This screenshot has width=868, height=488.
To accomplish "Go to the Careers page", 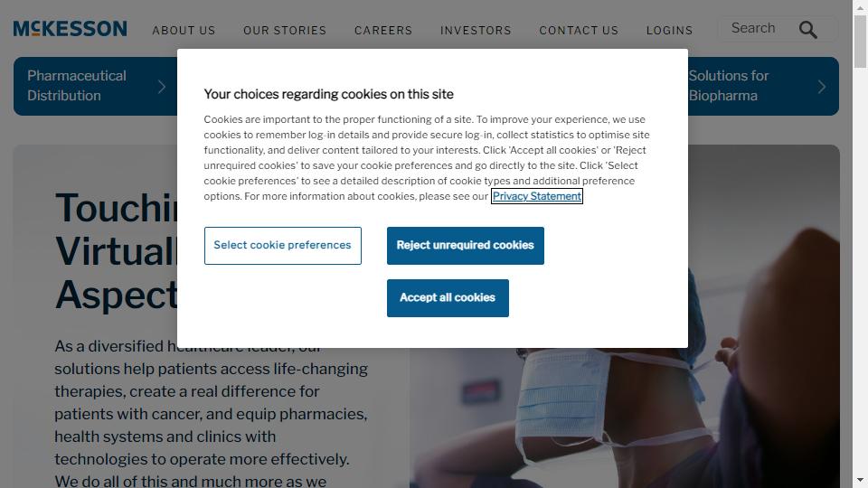I will (x=383, y=31).
